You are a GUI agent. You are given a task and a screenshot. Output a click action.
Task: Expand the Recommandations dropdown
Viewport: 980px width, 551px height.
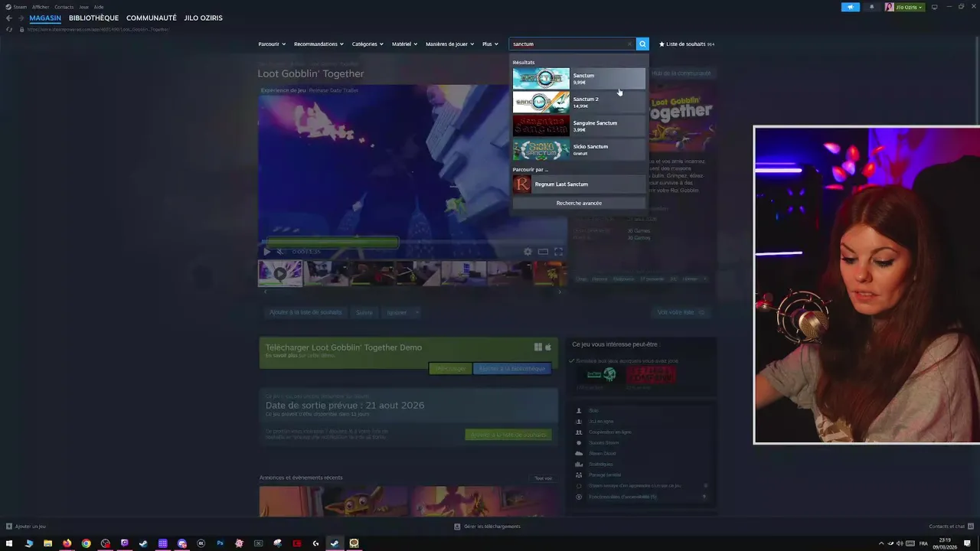tap(318, 44)
